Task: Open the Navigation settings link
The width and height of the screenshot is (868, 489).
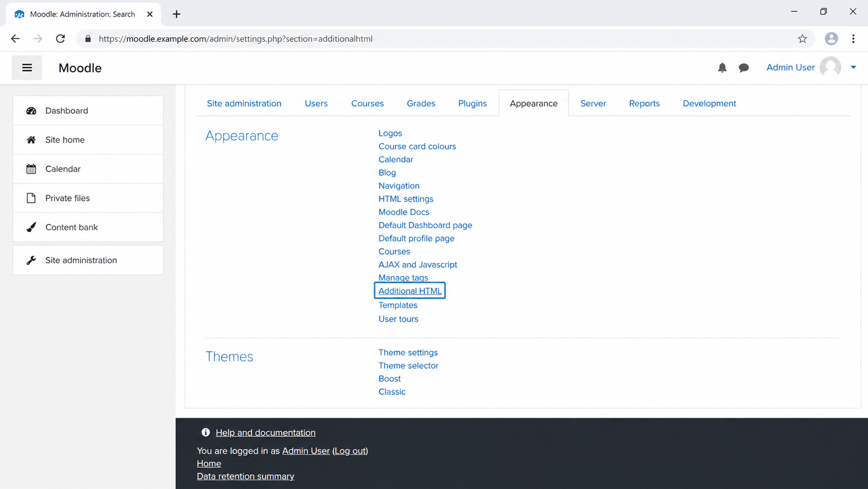Action: tap(399, 186)
